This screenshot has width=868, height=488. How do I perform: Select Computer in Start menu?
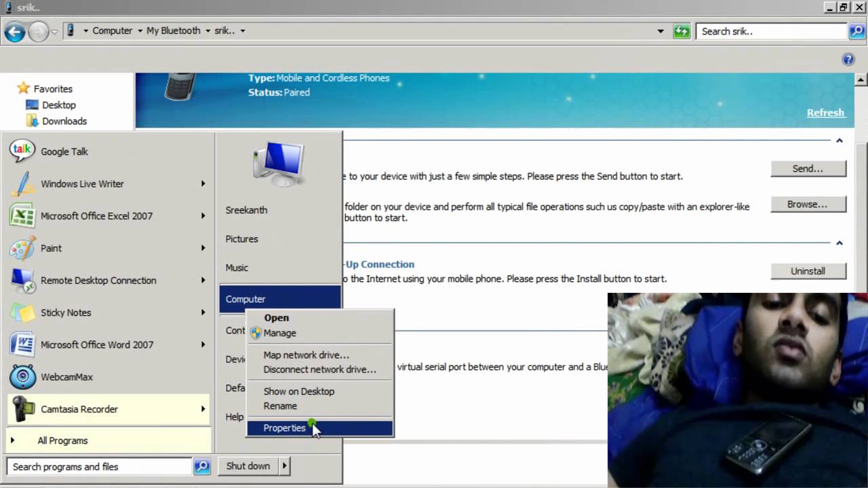pyautogui.click(x=280, y=299)
